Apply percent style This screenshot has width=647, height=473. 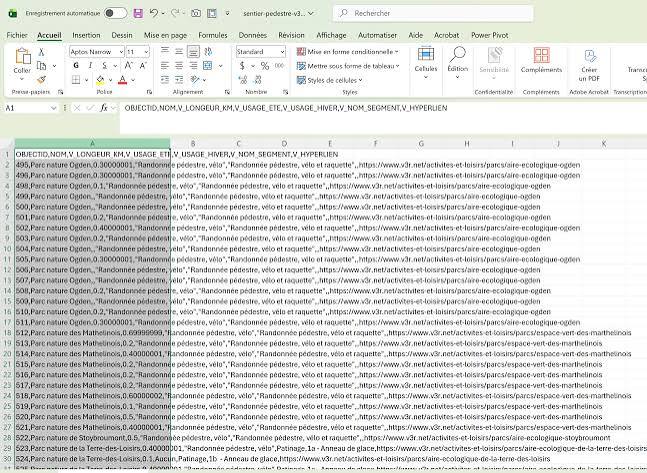(x=264, y=66)
